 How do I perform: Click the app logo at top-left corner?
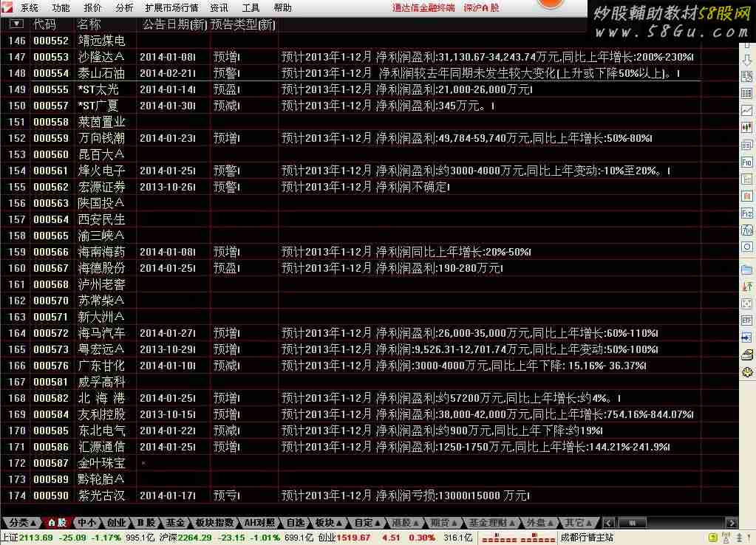7,7
